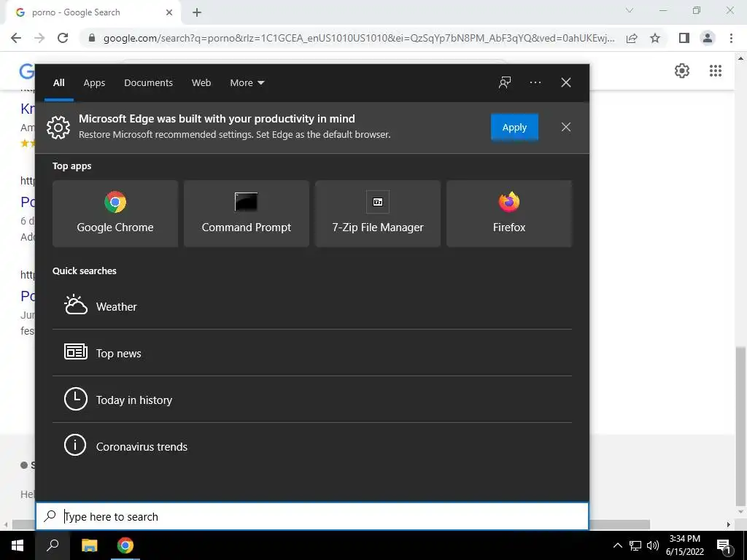The height and width of the screenshot is (560, 747).
Task: Open Today in history quick search
Action: pos(312,400)
